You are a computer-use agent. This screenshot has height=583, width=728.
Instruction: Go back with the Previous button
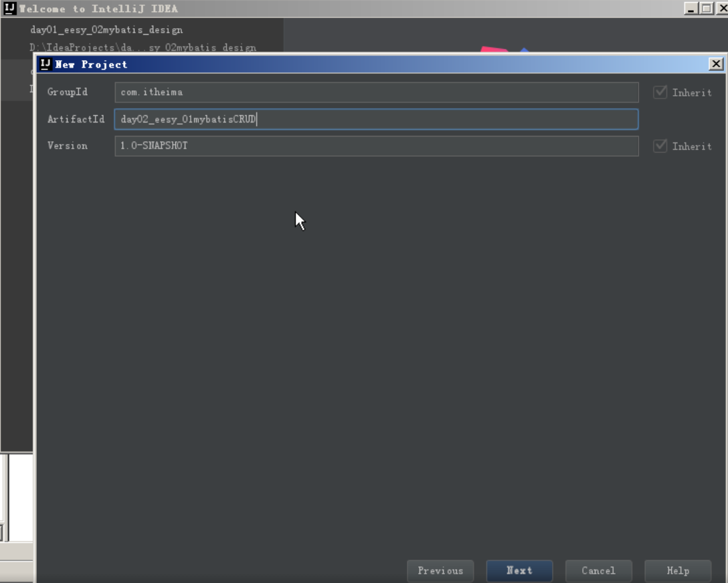(440, 570)
